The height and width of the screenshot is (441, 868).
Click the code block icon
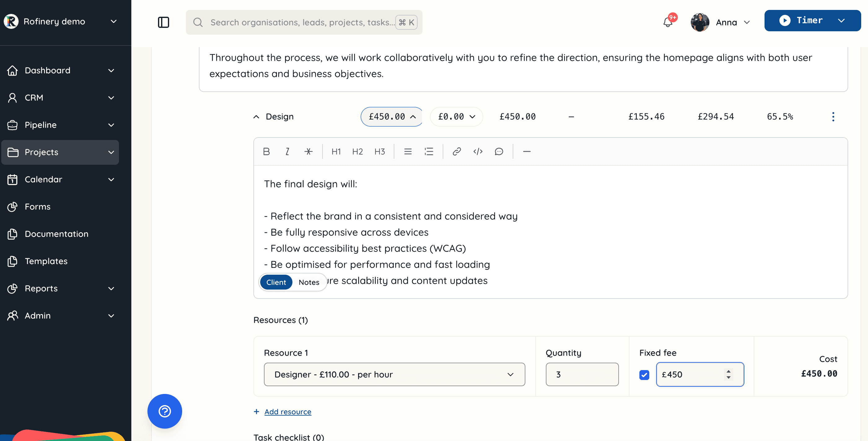477,152
